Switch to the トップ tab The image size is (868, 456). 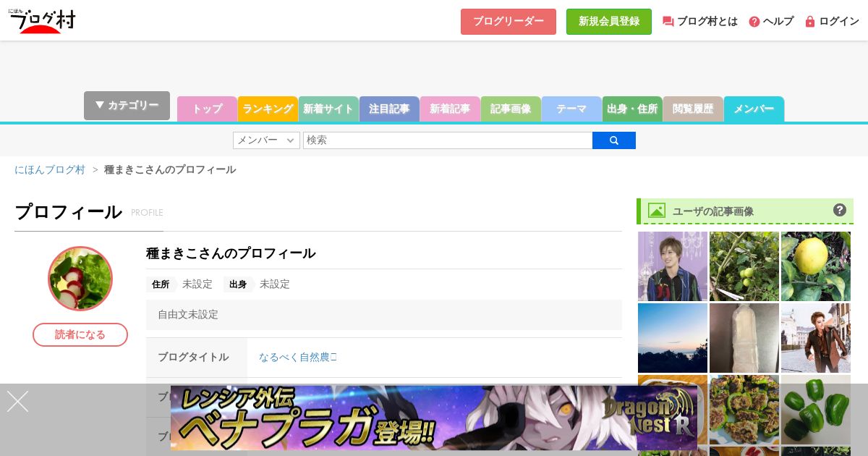[x=207, y=109]
